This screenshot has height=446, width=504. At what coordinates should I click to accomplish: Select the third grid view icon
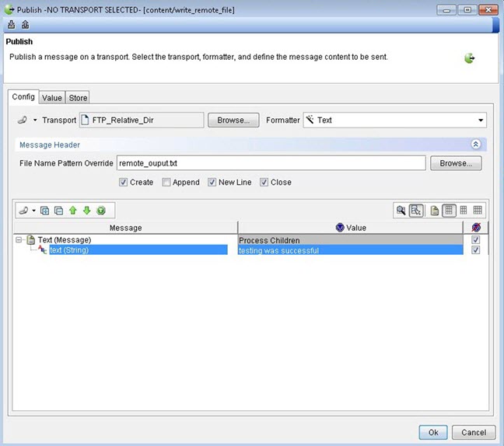[478, 211]
